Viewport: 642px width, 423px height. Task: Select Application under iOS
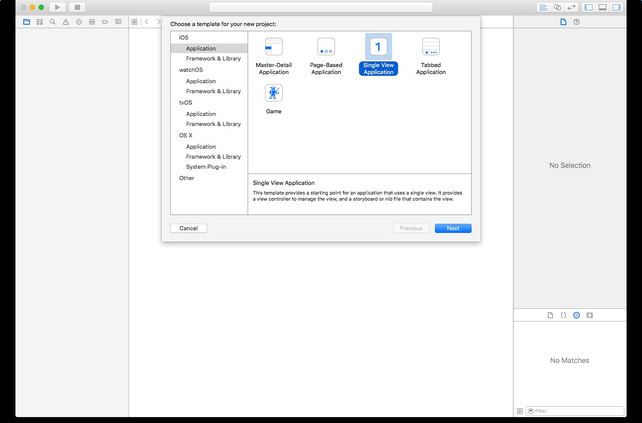[x=209, y=48]
